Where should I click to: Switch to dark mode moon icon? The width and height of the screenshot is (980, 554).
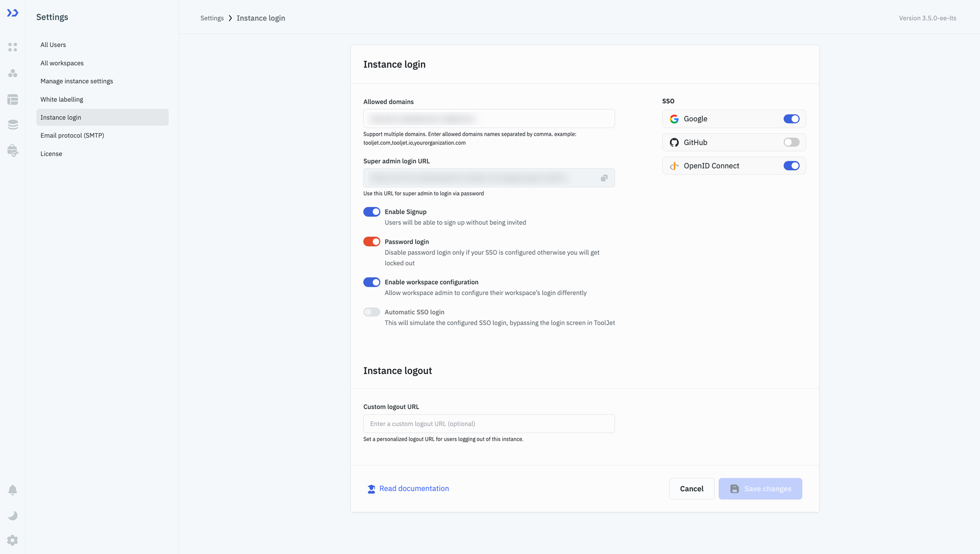pyautogui.click(x=13, y=515)
